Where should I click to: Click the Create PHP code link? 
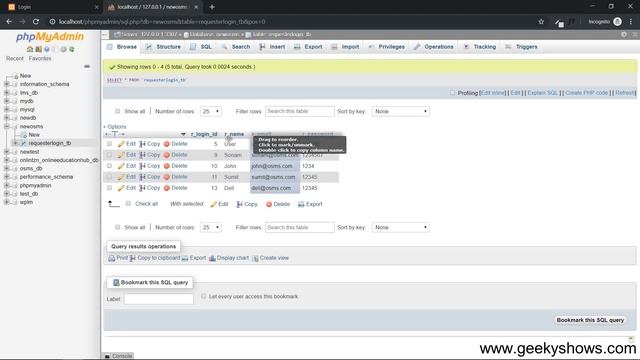click(x=587, y=93)
